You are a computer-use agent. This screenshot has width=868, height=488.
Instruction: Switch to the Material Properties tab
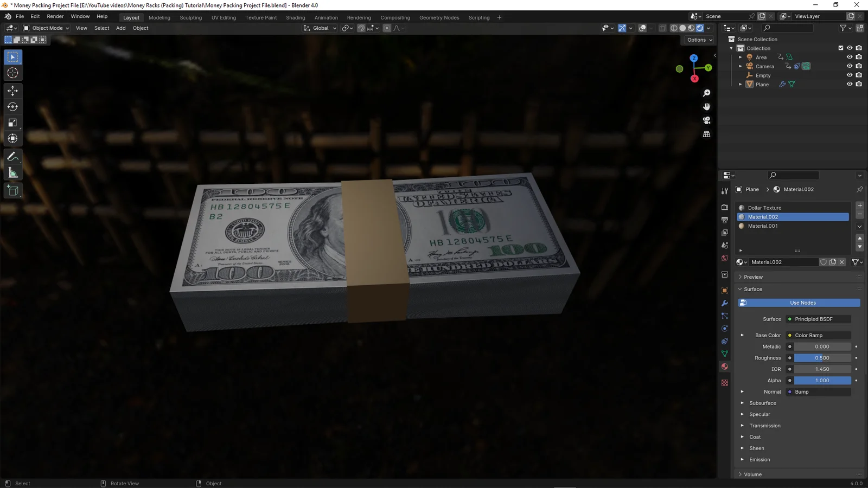[x=725, y=366]
